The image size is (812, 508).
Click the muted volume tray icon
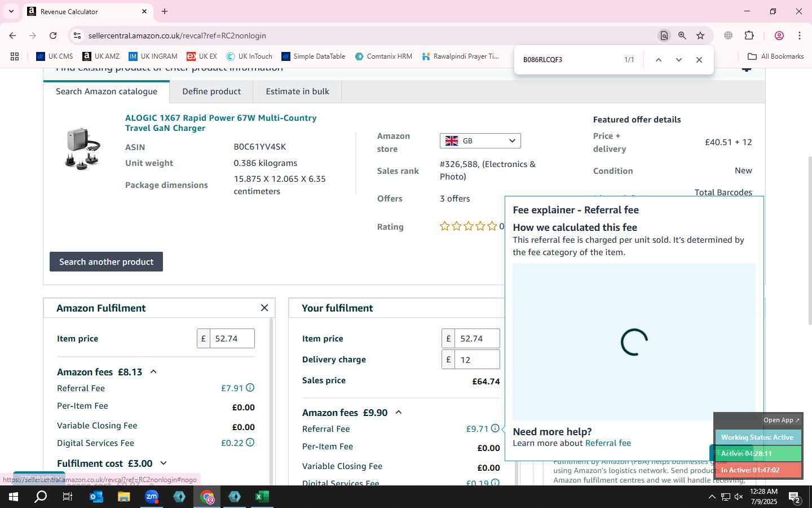(x=739, y=497)
